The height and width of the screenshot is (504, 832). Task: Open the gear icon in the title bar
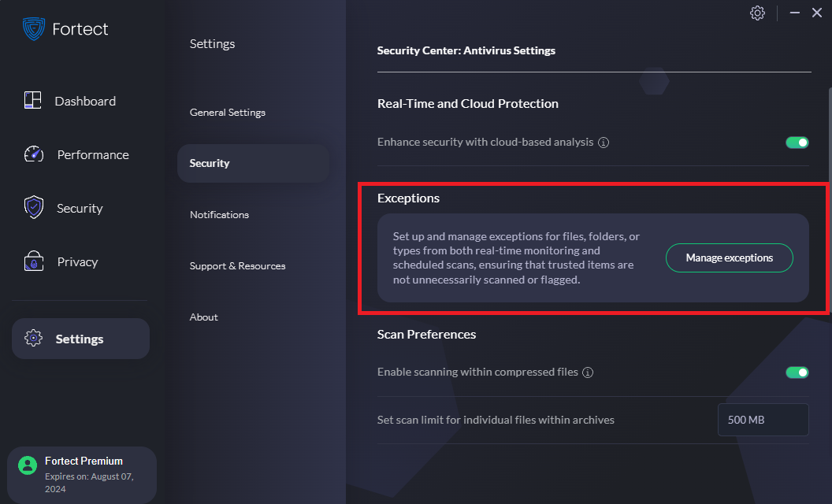pyautogui.click(x=757, y=13)
